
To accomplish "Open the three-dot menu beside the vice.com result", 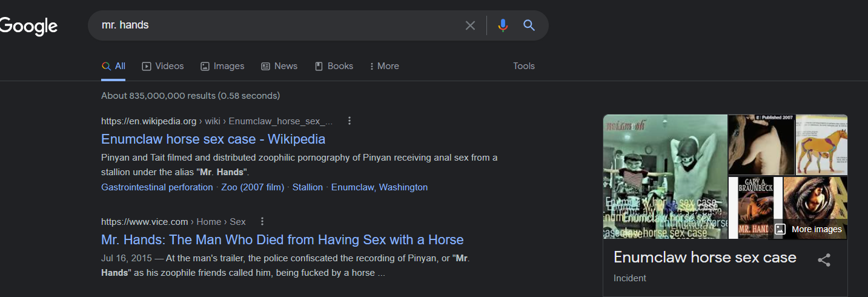I will tap(262, 221).
